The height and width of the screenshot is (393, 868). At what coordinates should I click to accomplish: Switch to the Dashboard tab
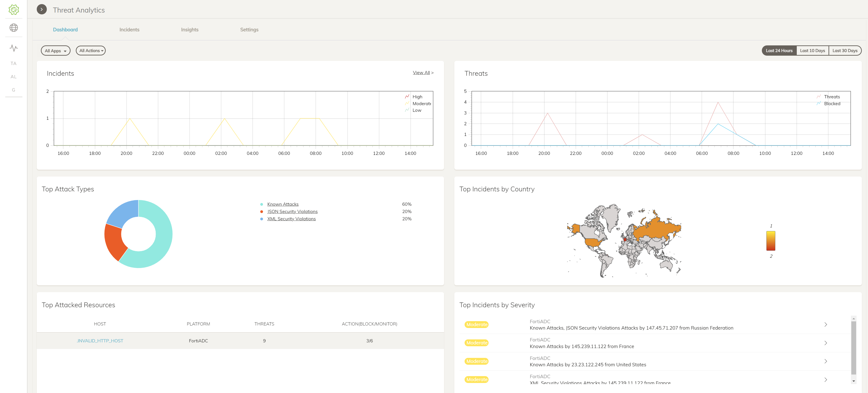65,30
